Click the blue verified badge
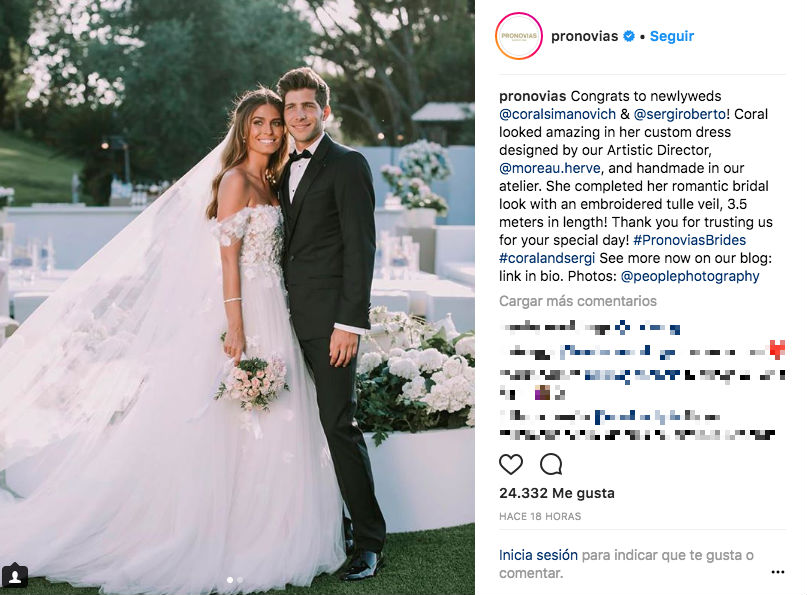The image size is (807, 595). tap(629, 36)
